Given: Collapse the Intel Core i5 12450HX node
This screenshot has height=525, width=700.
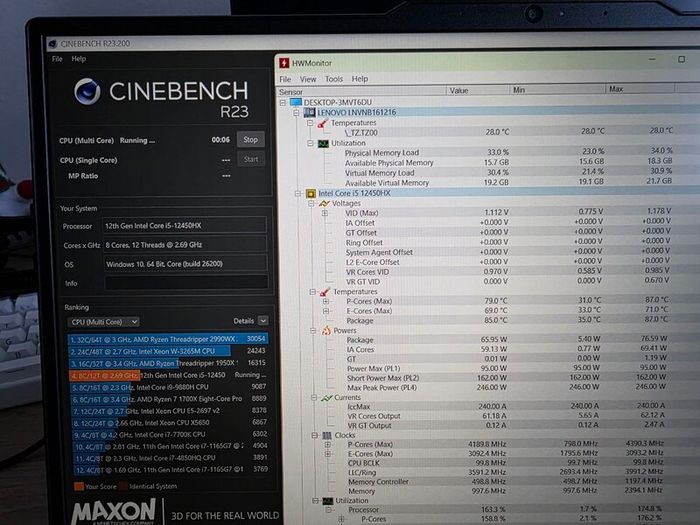Looking at the screenshot, I should point(298,193).
